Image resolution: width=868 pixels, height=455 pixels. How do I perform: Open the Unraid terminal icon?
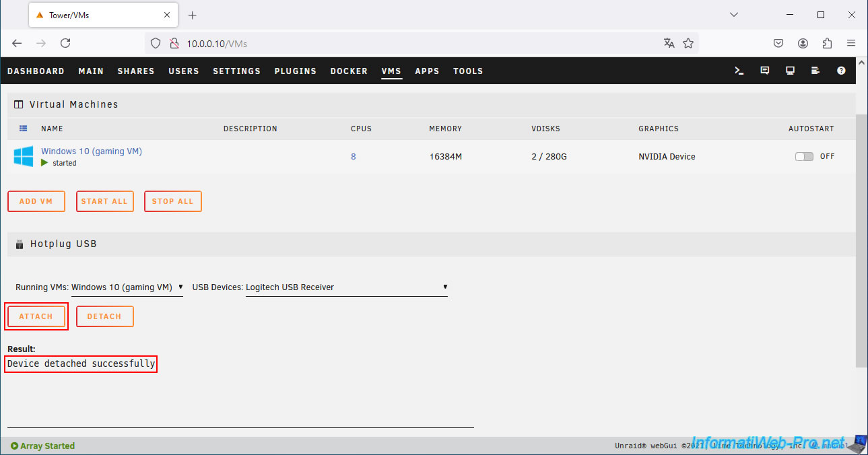[x=739, y=71]
